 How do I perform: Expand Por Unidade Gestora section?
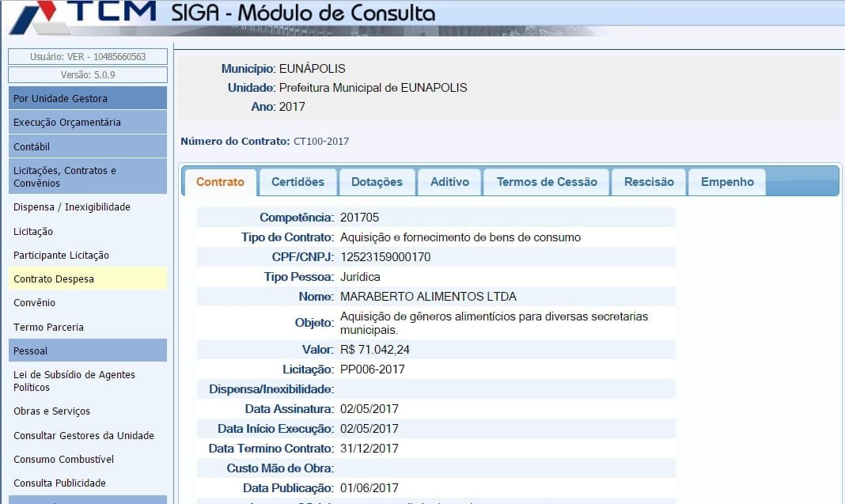(x=87, y=98)
